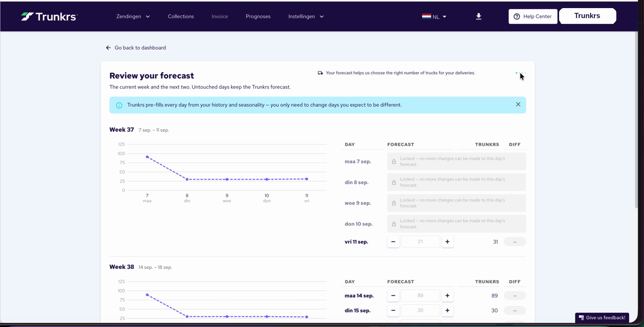Open the Prognoses page
The image size is (644, 327).
click(x=258, y=16)
